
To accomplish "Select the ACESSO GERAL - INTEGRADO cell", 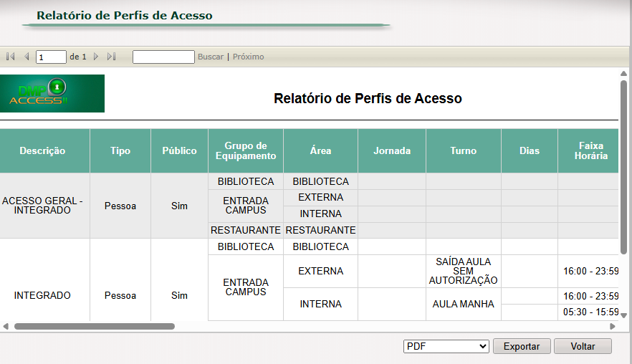I will coord(44,206).
